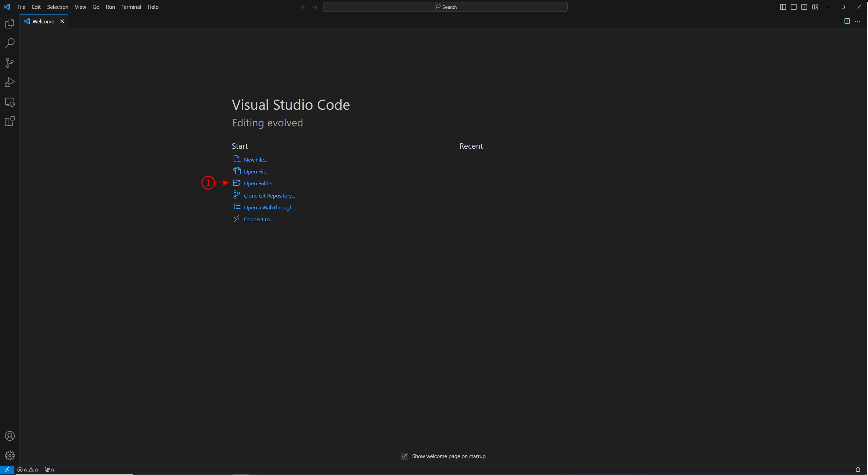Open the editor More Actions ellipsis menu
868x475 pixels.
(858, 21)
